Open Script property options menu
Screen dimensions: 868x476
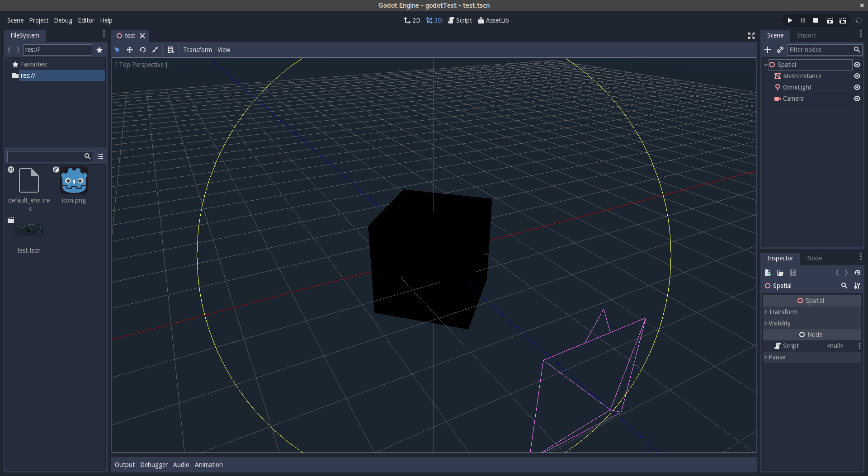point(859,346)
